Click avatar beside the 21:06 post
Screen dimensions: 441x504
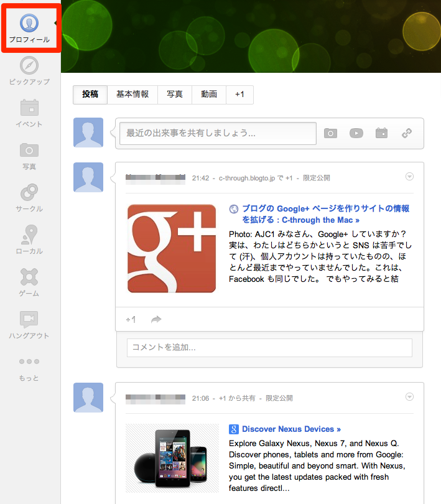point(88,397)
